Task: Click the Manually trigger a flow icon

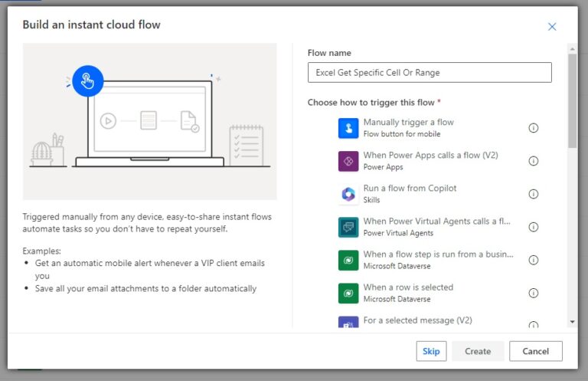Action: click(348, 128)
